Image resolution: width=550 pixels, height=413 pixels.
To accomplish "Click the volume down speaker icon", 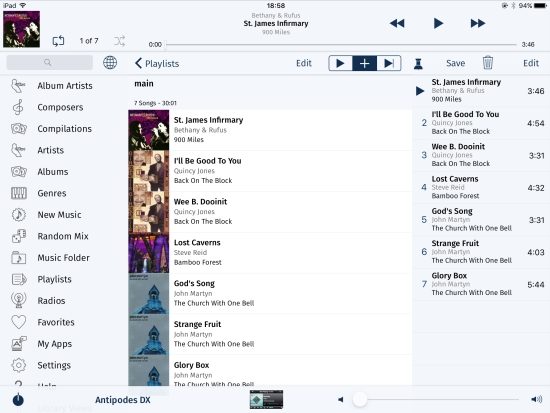I will (x=340, y=399).
